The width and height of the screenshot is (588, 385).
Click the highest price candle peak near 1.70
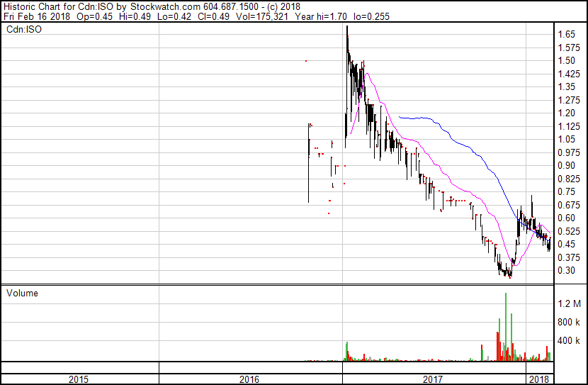point(347,28)
